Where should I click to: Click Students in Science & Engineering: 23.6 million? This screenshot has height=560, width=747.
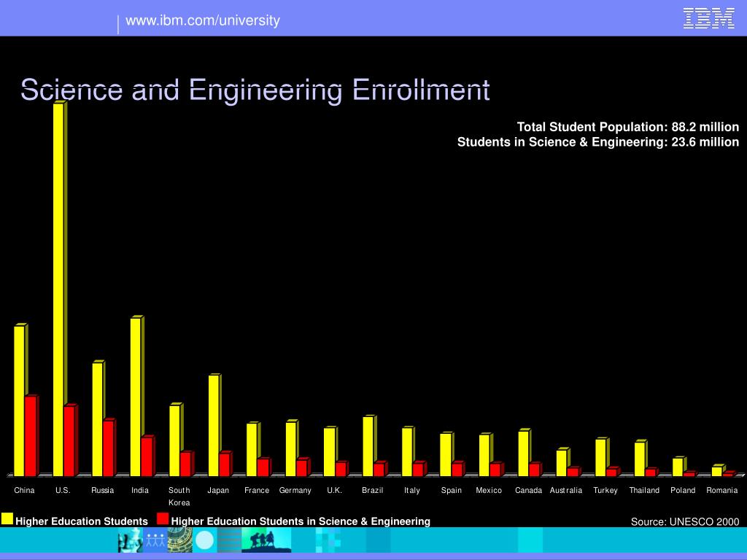598,142
